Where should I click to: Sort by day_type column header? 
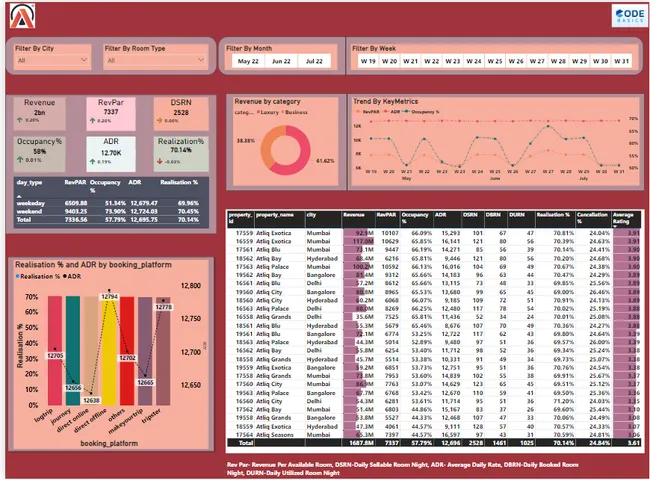pos(29,182)
